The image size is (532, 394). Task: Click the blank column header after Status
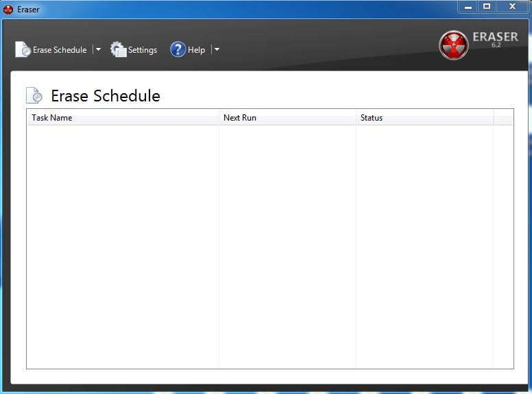pos(503,118)
